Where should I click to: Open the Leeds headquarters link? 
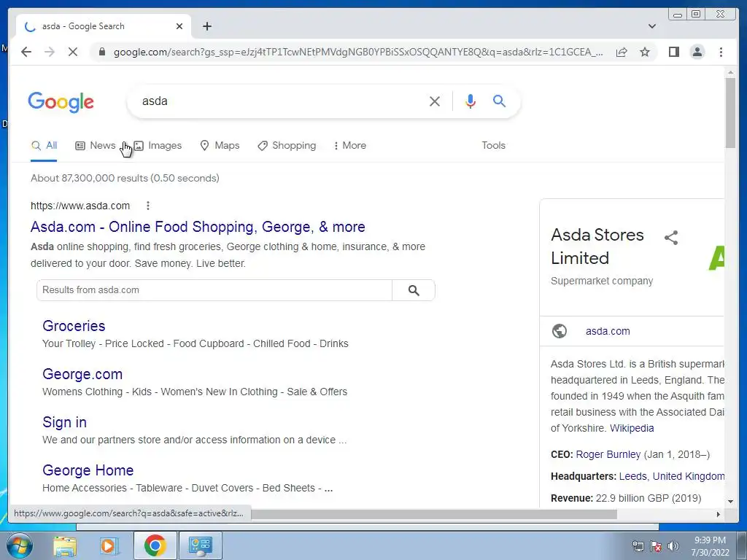coord(632,476)
